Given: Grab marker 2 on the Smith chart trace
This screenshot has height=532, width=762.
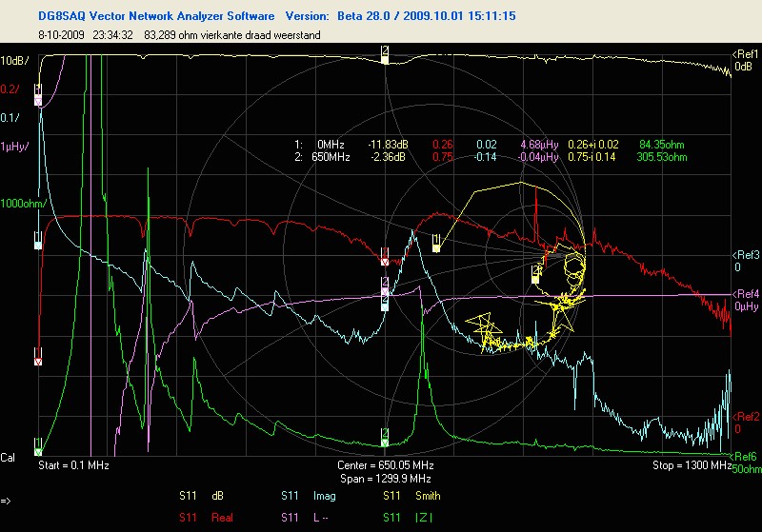Looking at the screenshot, I should coord(535,275).
